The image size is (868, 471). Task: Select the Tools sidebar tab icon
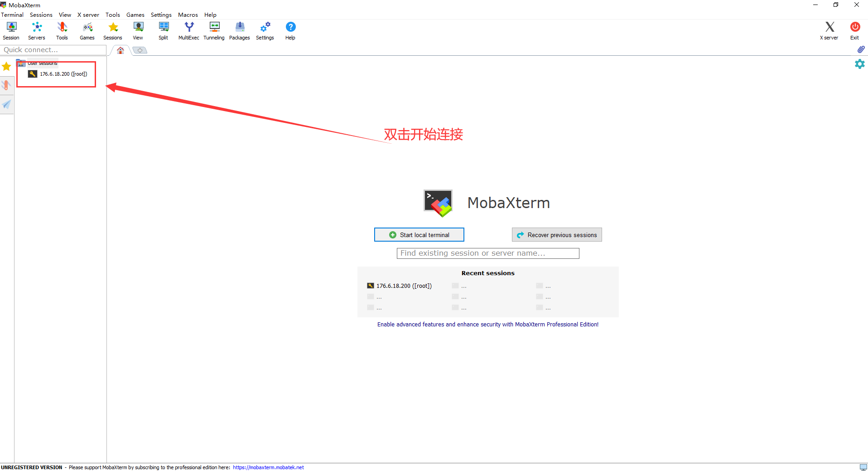click(x=6, y=85)
